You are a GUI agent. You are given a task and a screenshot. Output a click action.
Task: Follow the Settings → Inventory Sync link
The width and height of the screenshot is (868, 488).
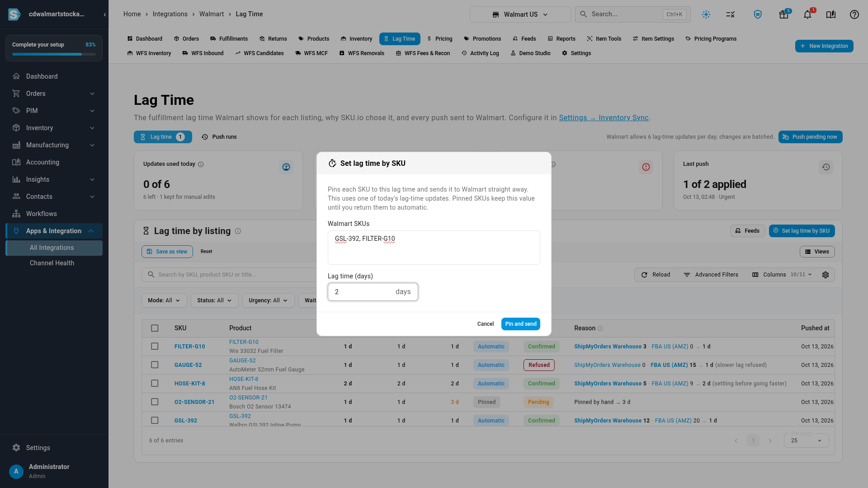(604, 118)
